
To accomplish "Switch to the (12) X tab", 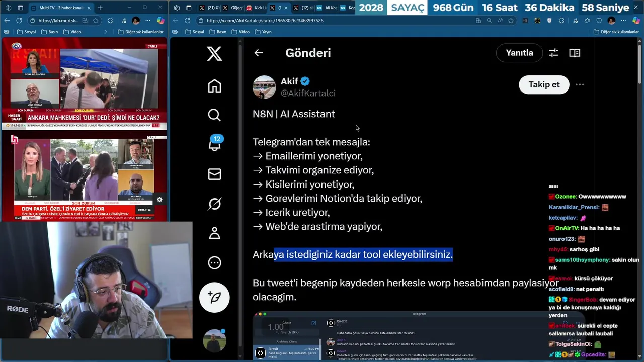I will (303, 8).
